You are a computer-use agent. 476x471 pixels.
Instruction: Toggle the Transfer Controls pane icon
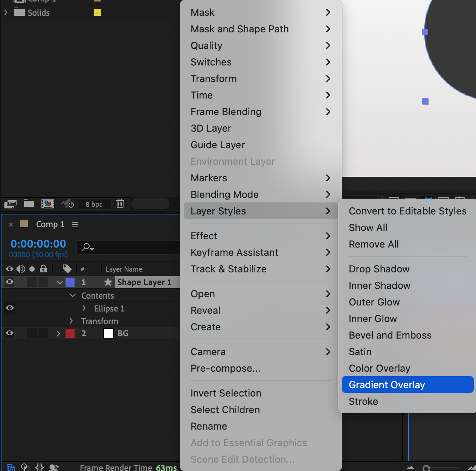point(25,467)
